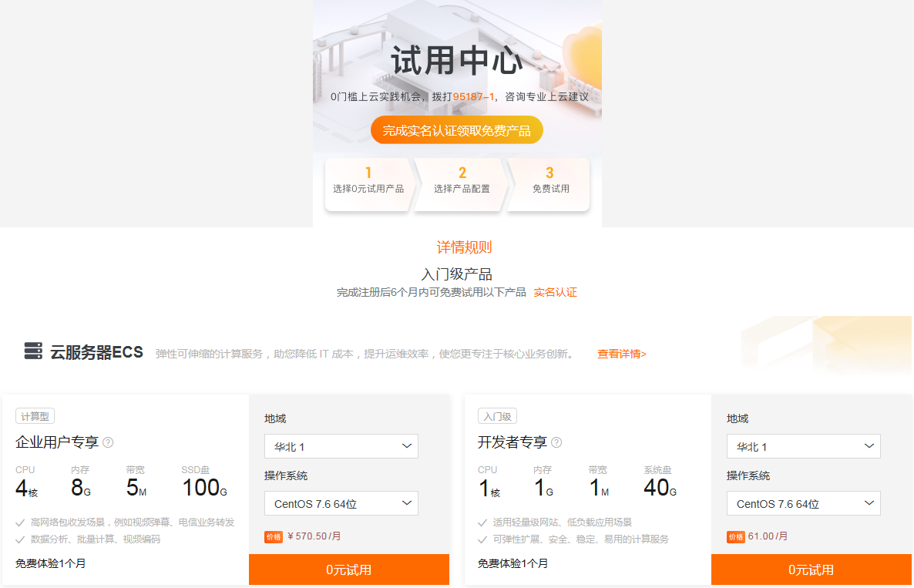The width and height of the screenshot is (914, 588).
Task: Open 地域 dropdown in 开发者专享 card
Action: 803,446
